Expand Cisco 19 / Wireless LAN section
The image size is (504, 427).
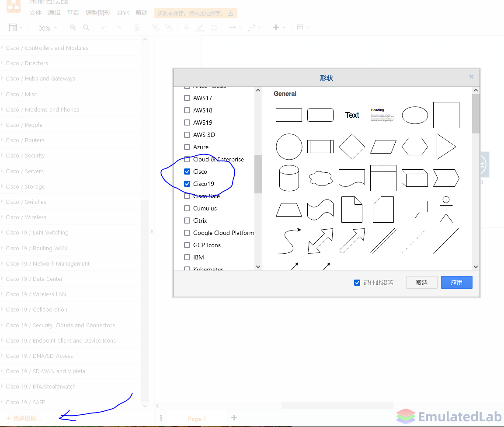coord(71,294)
